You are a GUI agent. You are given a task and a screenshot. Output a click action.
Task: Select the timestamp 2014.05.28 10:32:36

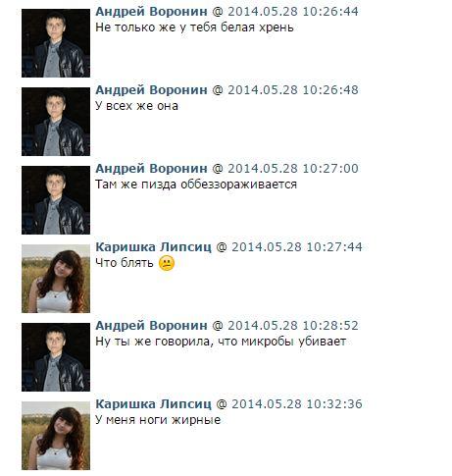(297, 404)
